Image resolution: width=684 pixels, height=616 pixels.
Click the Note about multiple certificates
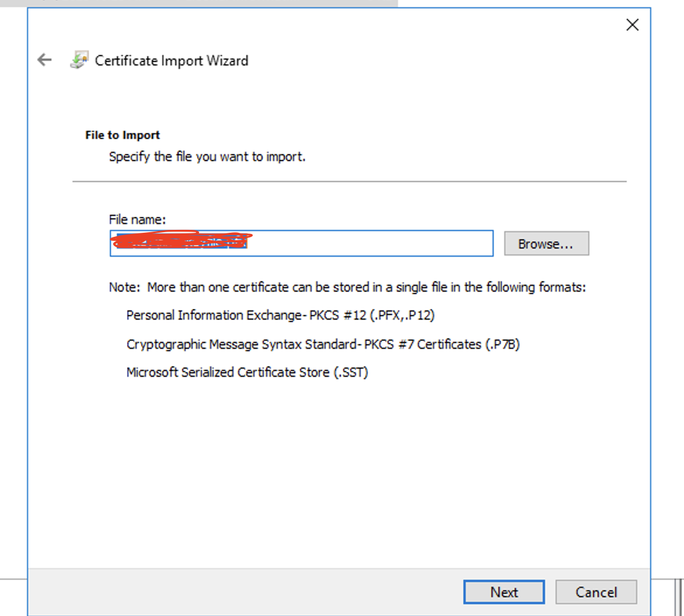(347, 287)
